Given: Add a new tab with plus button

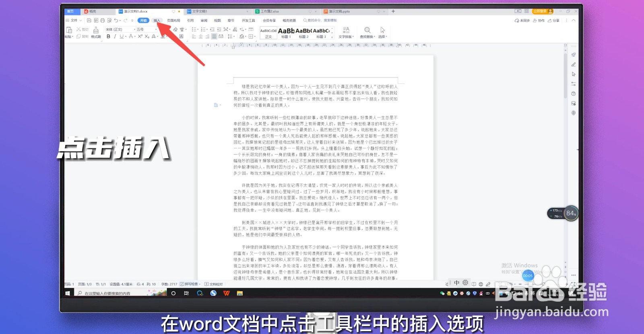Looking at the screenshot, I should click(x=393, y=11).
